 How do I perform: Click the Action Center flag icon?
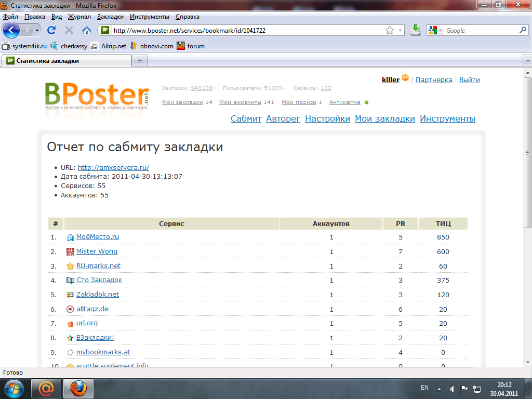click(x=464, y=389)
